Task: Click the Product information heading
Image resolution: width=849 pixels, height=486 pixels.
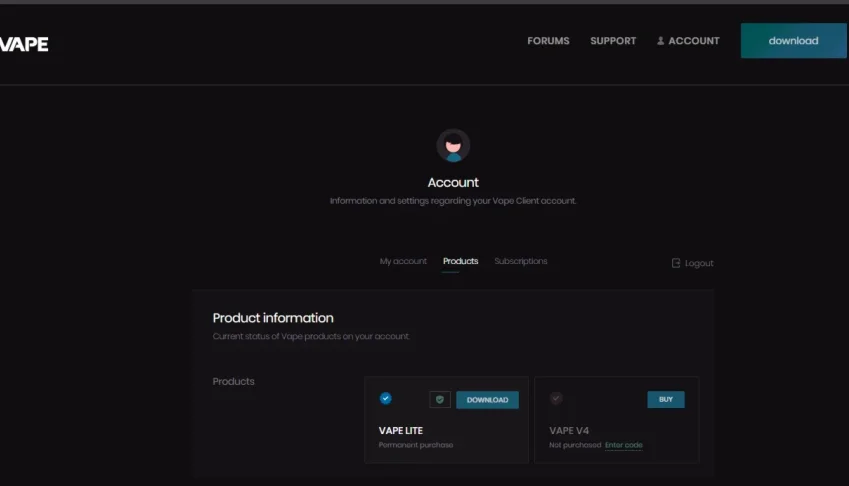Action: (x=273, y=318)
